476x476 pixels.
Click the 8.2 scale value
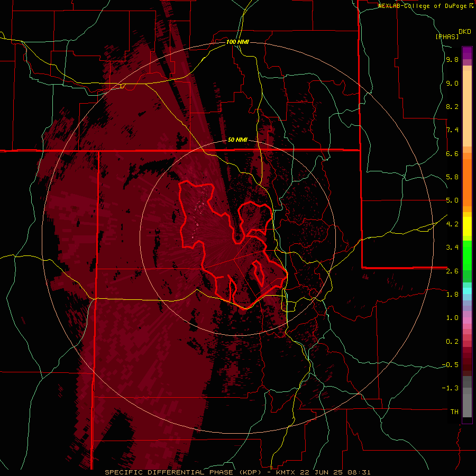452,106
